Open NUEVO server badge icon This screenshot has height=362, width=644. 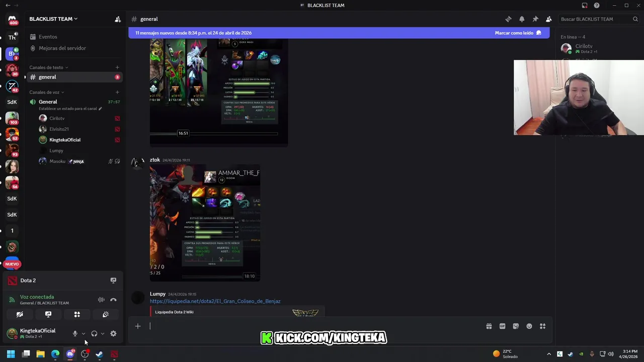[x=12, y=264]
